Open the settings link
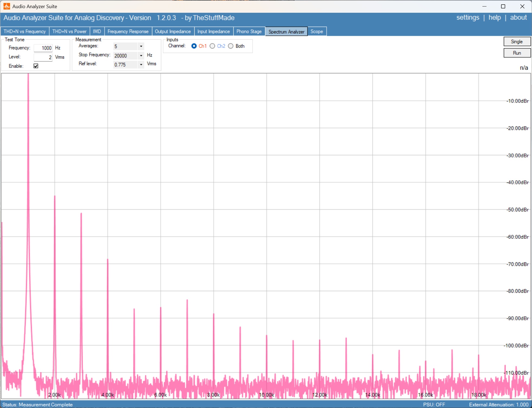532x408 pixels. (468, 18)
